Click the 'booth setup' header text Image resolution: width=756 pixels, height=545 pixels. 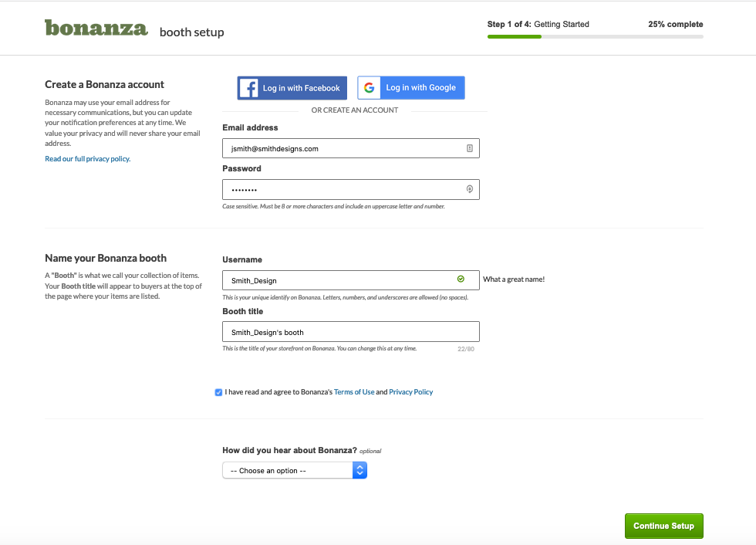point(192,32)
